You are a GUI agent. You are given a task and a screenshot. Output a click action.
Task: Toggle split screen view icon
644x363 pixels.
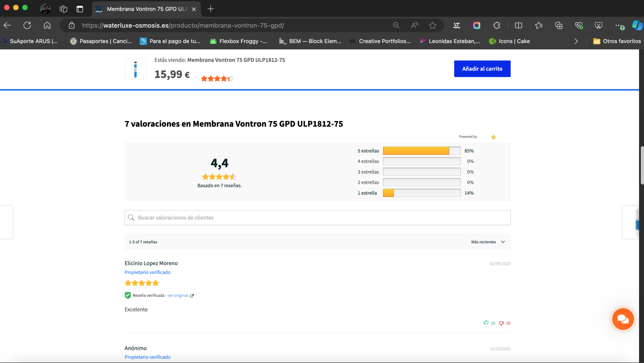tap(518, 25)
